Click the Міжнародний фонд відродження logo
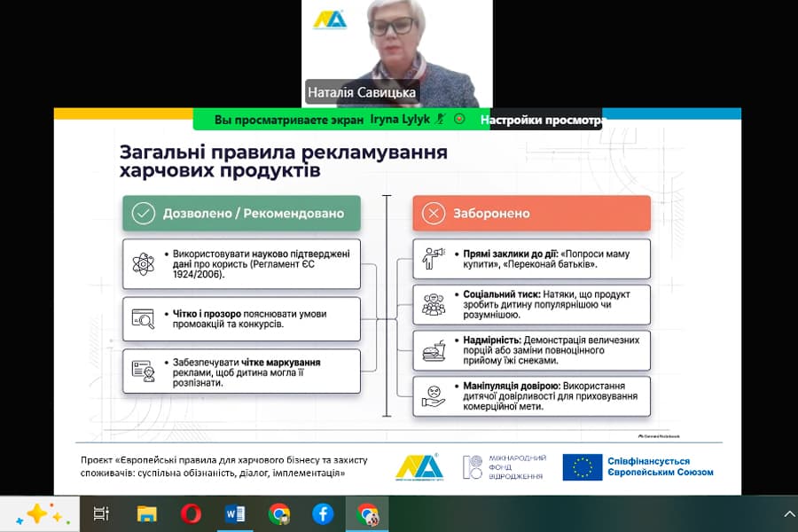798x532 pixels. coord(505,467)
